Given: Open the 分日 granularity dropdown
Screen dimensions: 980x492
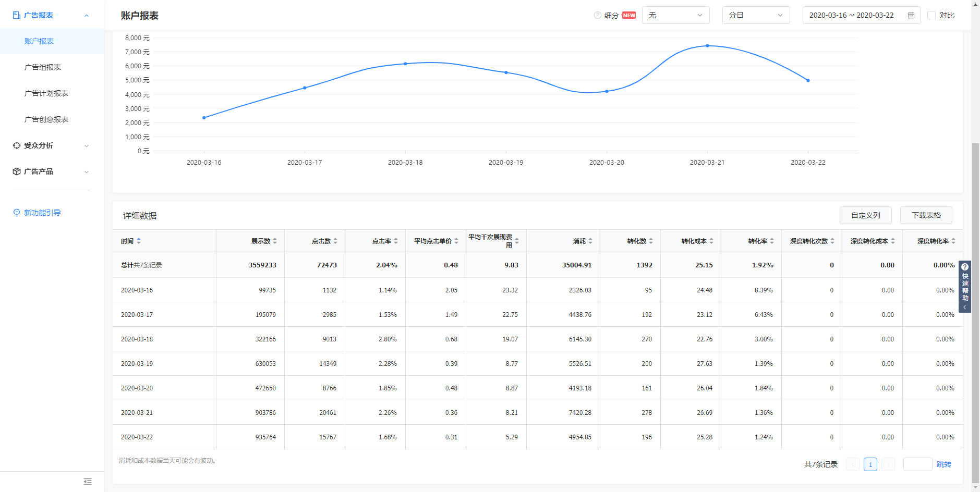Looking at the screenshot, I should (x=756, y=16).
